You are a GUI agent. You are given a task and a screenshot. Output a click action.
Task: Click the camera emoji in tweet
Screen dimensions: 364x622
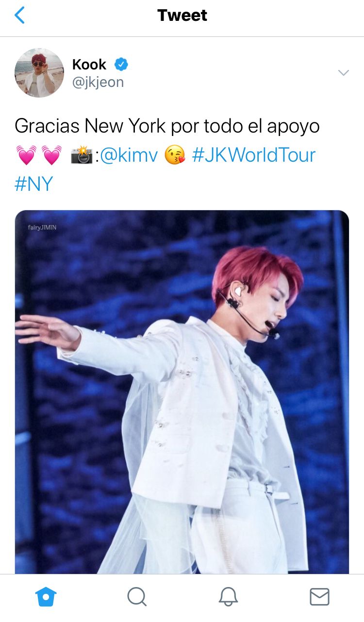(x=82, y=155)
